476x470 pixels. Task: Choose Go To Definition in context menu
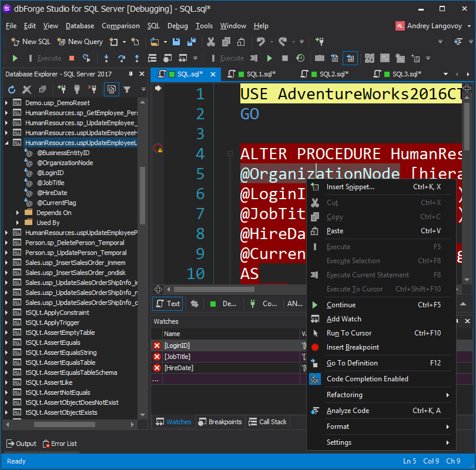[x=381, y=363]
